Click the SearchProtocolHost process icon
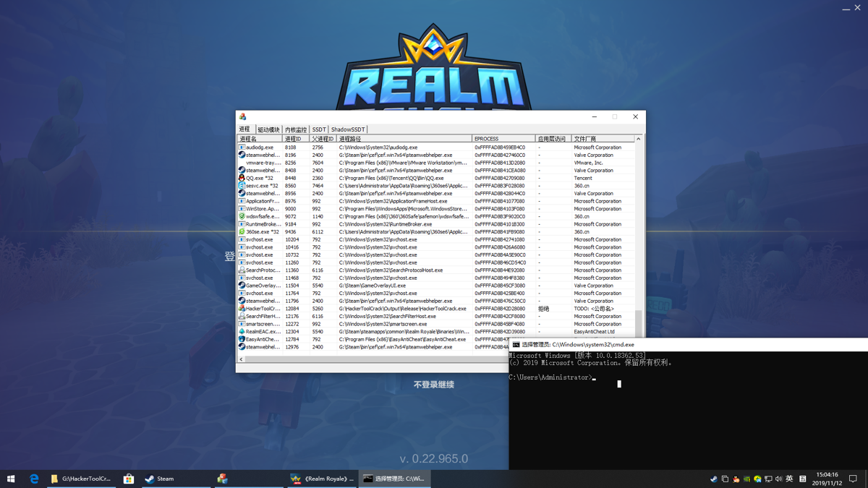868x488 pixels. pos(242,270)
